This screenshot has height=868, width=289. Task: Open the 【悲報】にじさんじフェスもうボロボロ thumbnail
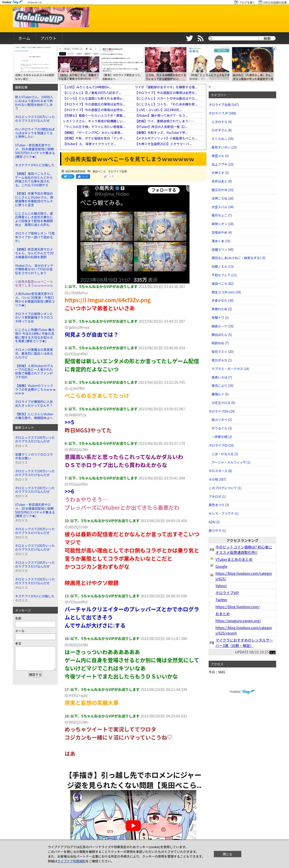210,64
